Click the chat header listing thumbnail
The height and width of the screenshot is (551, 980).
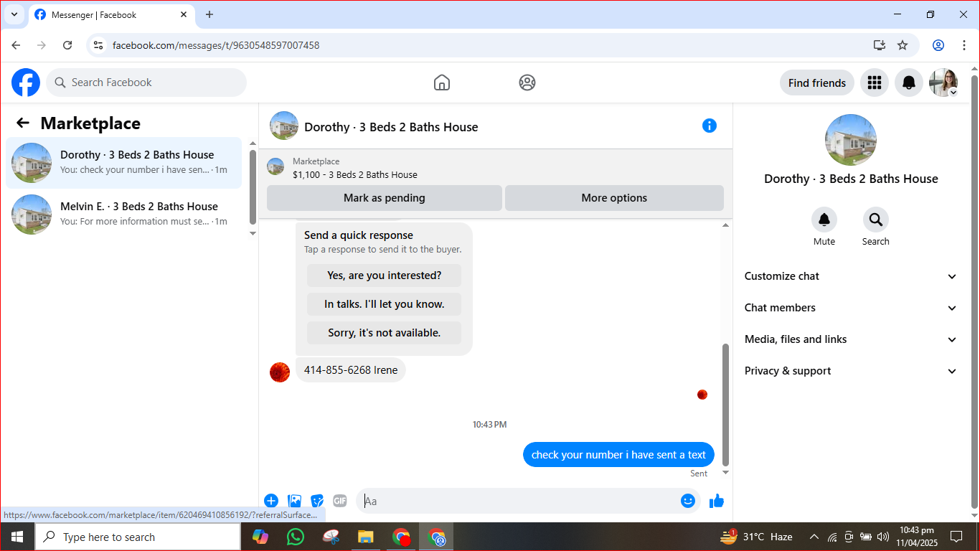(284, 126)
